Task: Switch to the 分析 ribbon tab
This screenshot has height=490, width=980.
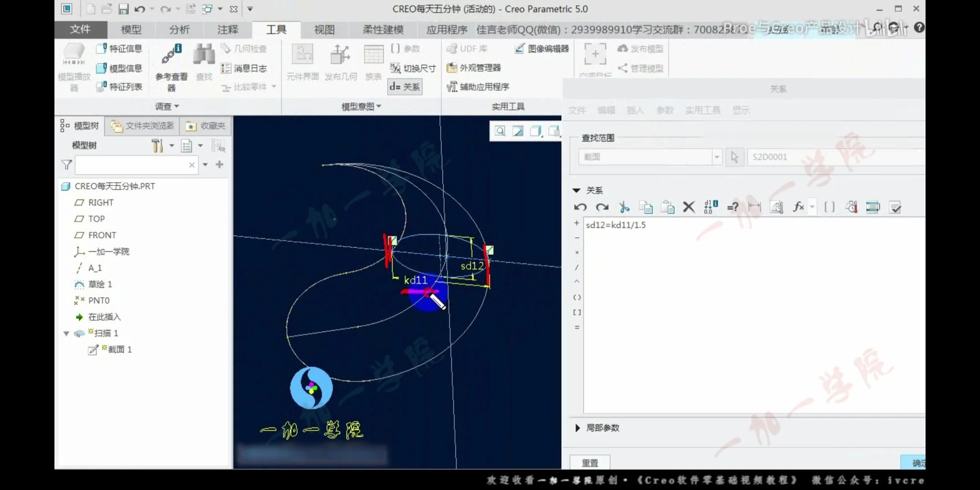Action: 179,29
